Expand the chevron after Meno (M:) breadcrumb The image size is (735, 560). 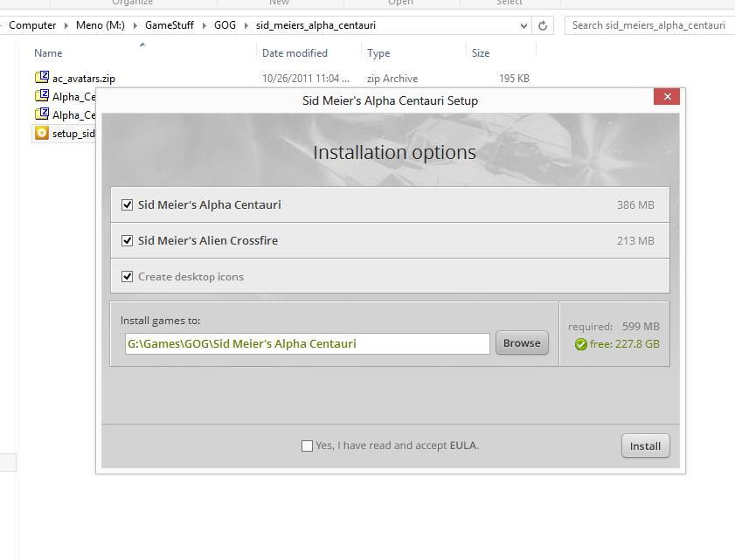tap(135, 26)
